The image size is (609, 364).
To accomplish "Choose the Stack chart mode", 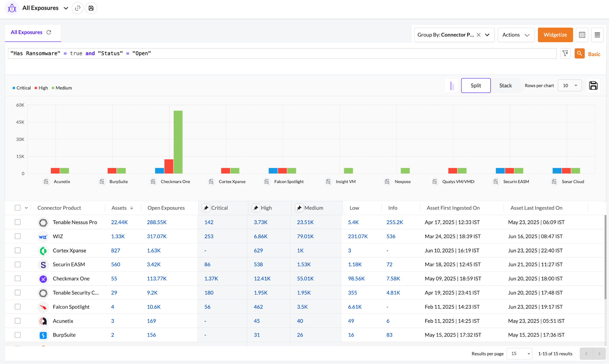I will 506,86.
